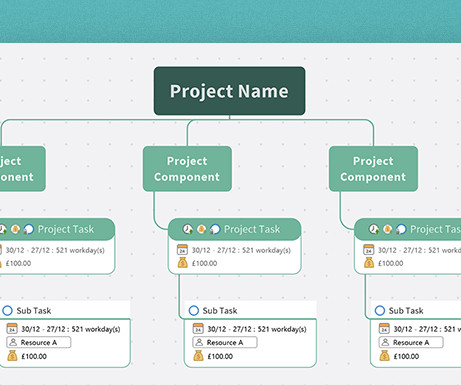Screen dimensions: 461x385
Task: Click £100.00 cost in center Project Task
Action: coord(204,263)
